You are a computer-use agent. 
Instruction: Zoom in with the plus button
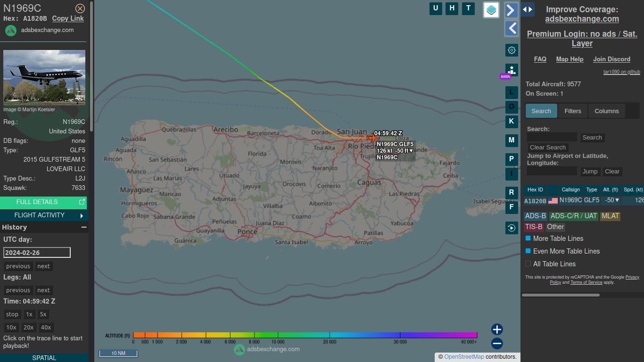[x=497, y=329]
